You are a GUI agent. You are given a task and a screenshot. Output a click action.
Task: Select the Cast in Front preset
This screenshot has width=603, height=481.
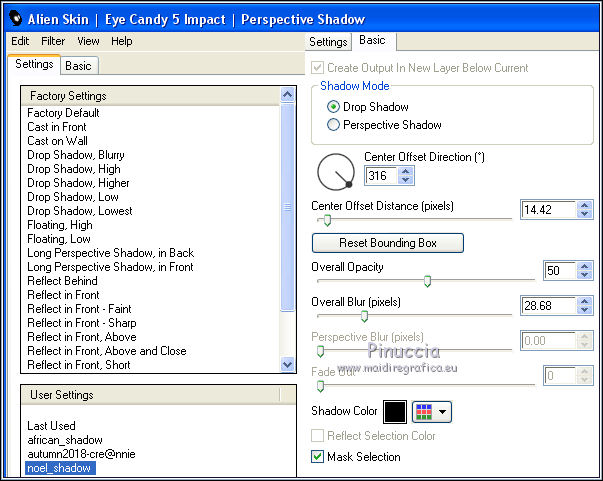pos(57,127)
